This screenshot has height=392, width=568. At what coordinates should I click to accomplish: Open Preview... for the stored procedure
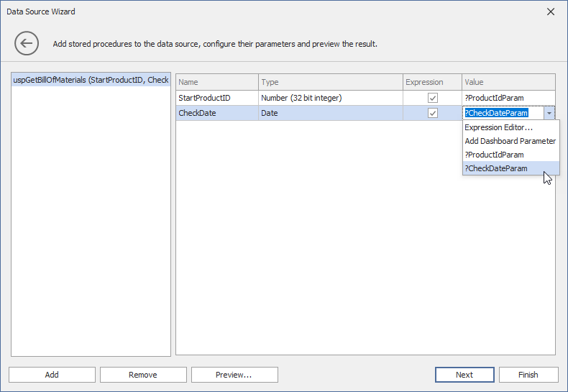pos(234,375)
